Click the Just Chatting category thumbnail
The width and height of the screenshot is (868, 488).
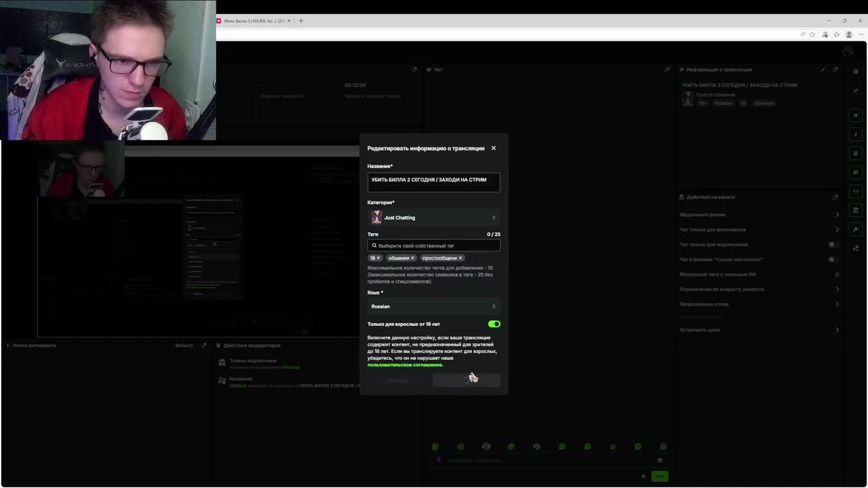[376, 218]
